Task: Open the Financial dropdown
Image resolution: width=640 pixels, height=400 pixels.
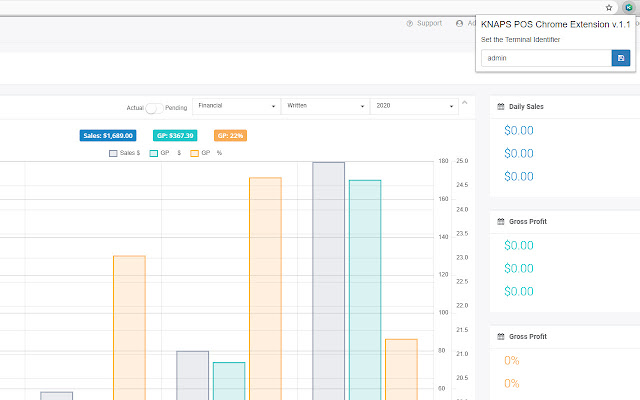Action: 236,106
